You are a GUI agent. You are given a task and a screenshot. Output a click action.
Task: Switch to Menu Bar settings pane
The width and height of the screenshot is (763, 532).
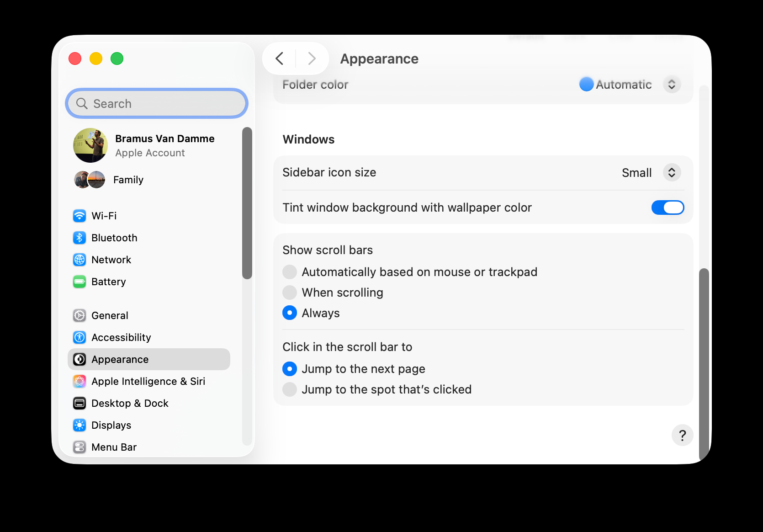114,447
